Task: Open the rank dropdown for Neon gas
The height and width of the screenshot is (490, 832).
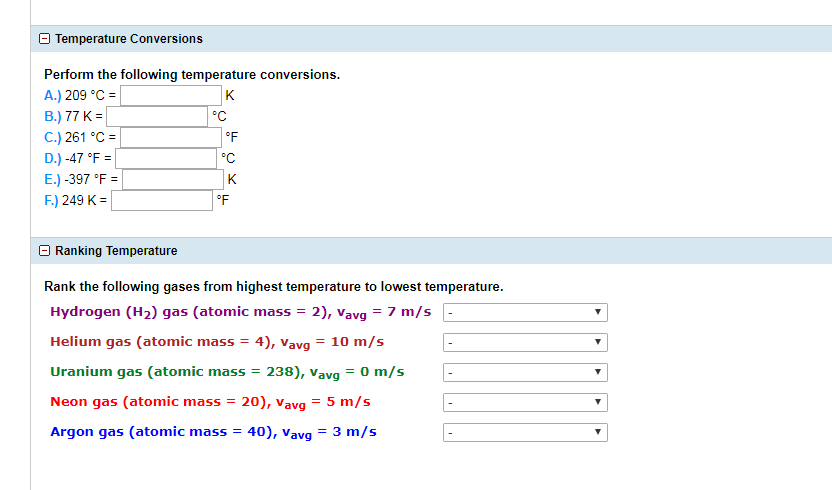Action: point(525,402)
